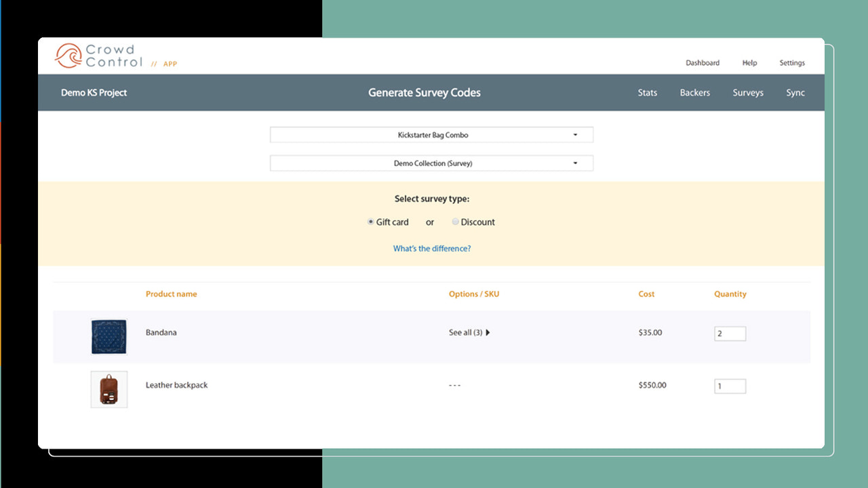Image resolution: width=868 pixels, height=488 pixels.
Task: Click the Leather backpack product image
Action: (x=108, y=388)
